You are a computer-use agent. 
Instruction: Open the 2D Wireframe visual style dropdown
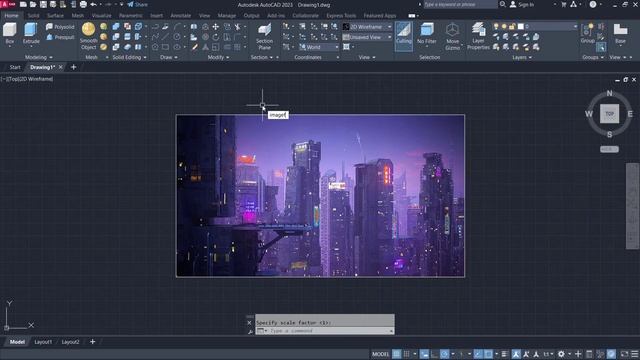[x=367, y=27]
